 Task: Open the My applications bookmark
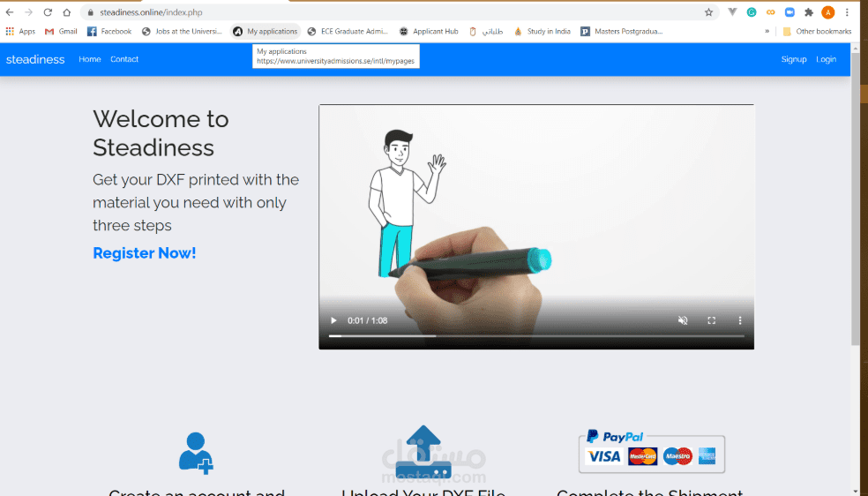click(x=266, y=32)
